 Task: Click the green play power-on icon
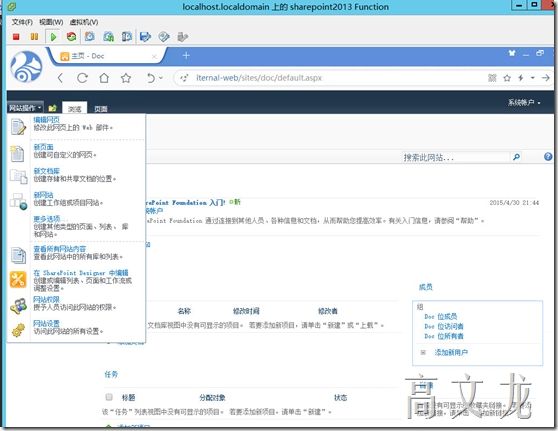tap(53, 37)
